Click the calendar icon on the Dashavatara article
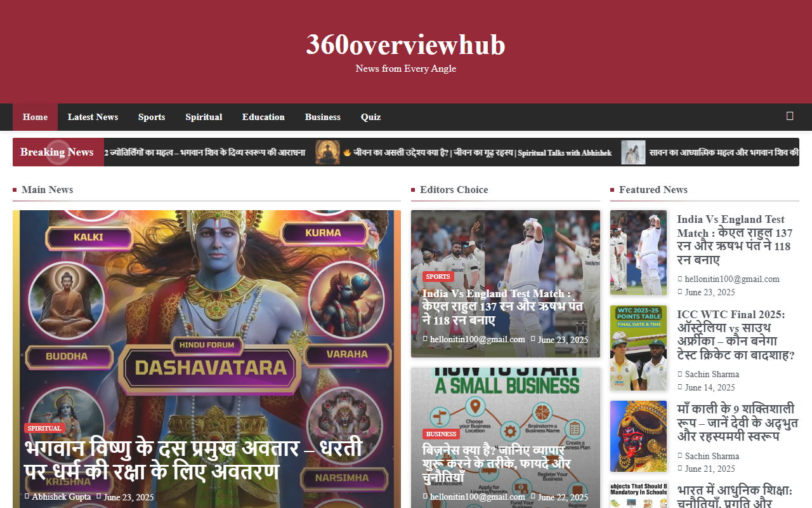This screenshot has height=508, width=812. [99, 496]
